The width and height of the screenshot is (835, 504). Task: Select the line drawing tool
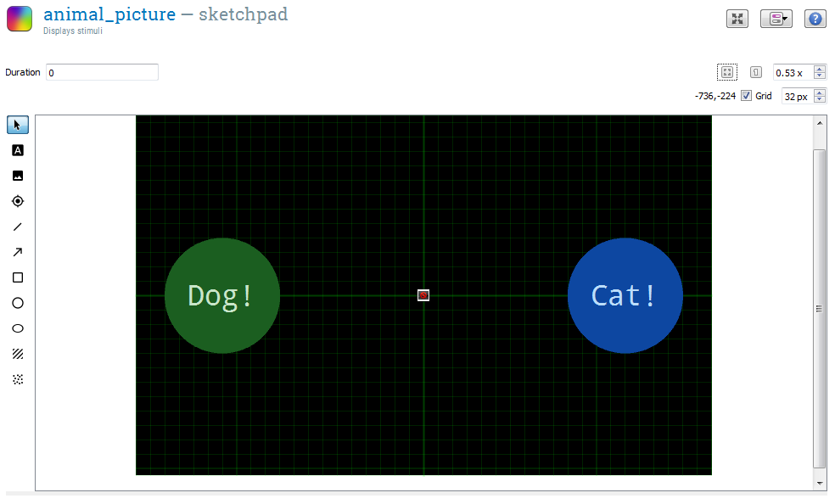click(17, 227)
